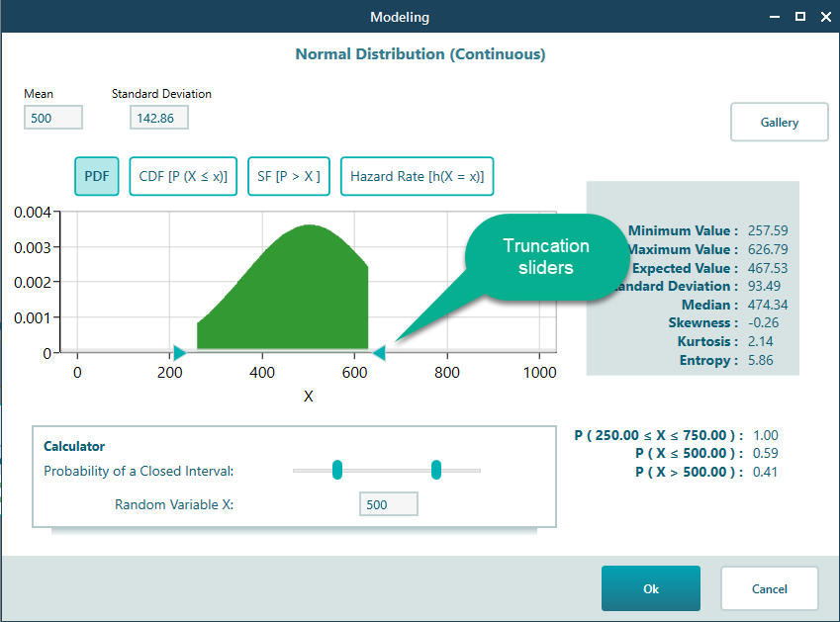
Task: Click the Truncation sliders callout bubble
Action: click(x=547, y=256)
